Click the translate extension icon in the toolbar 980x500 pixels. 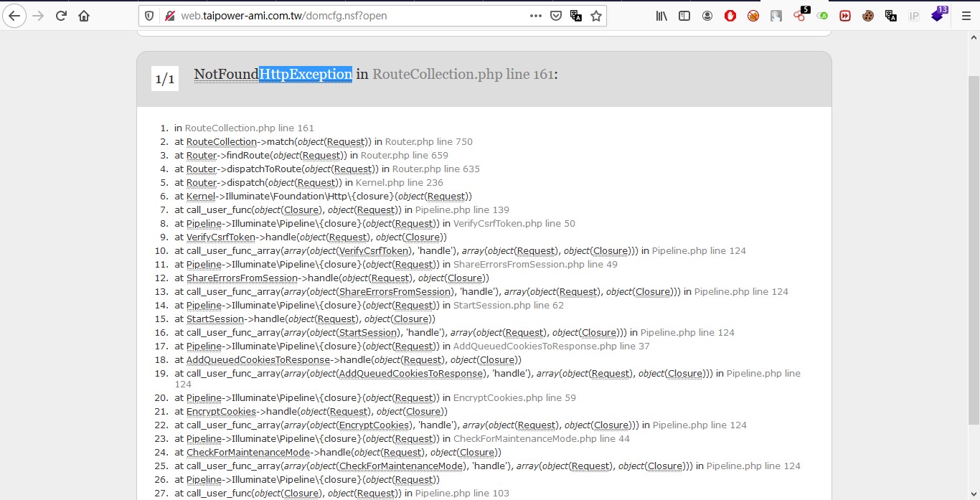tap(891, 16)
